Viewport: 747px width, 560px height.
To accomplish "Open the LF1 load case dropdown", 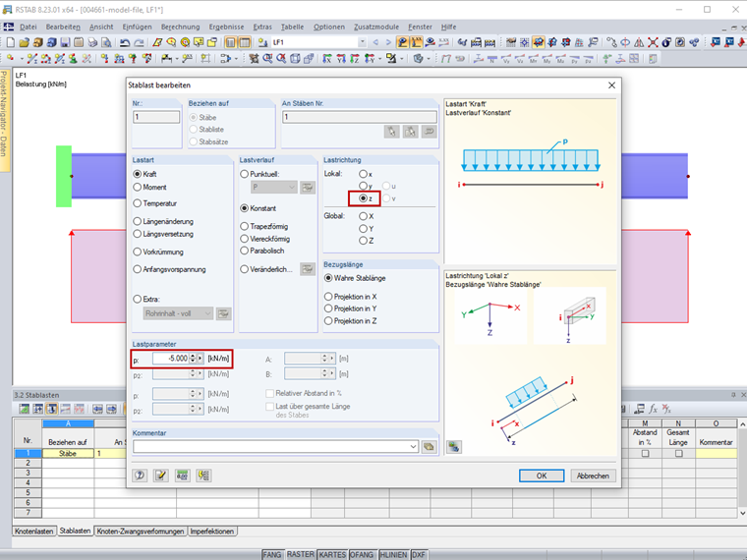I will (362, 42).
